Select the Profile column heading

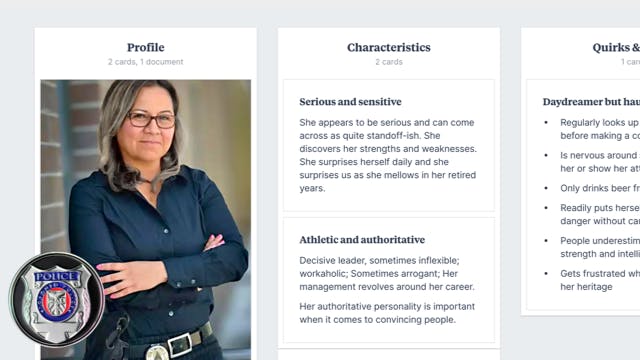[146, 47]
